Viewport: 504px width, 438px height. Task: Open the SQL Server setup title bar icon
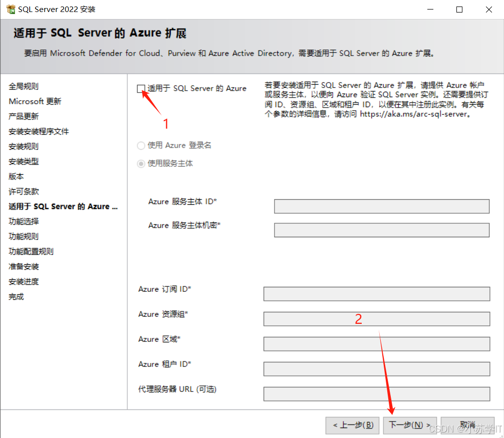pyautogui.click(x=11, y=10)
